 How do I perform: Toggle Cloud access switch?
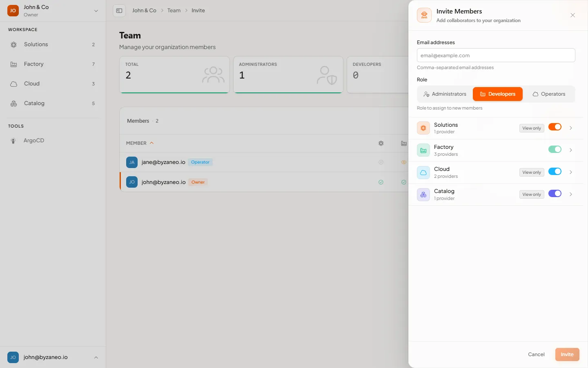click(x=555, y=171)
